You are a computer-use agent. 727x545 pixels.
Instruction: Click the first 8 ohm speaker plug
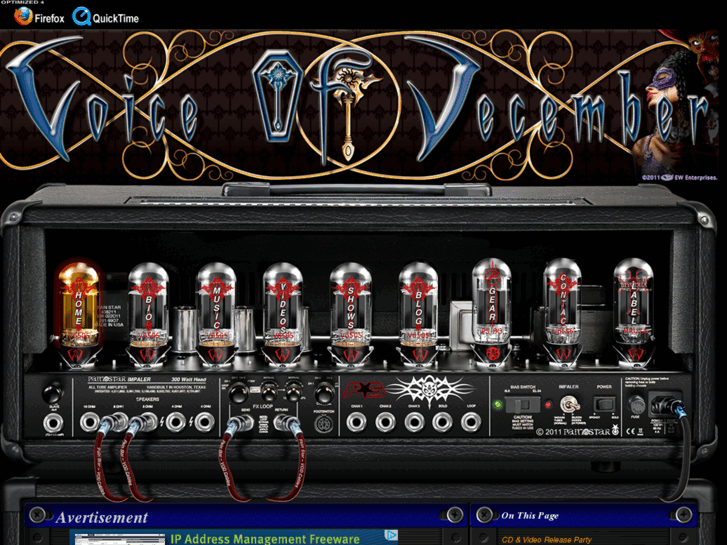click(115, 423)
